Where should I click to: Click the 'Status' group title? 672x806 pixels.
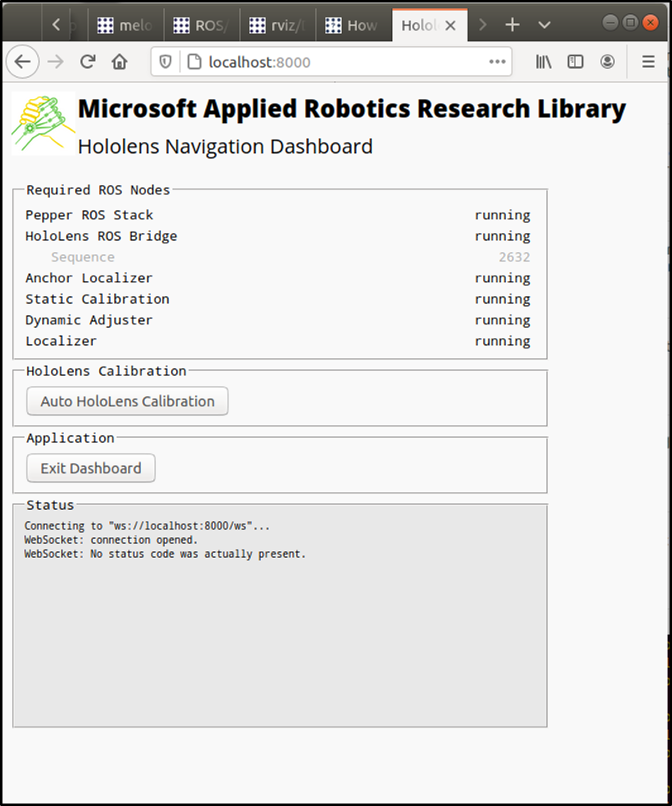50,506
